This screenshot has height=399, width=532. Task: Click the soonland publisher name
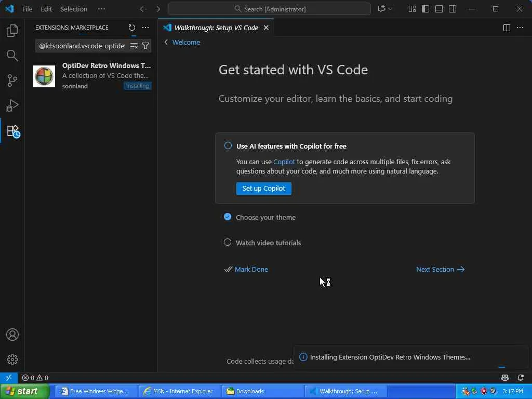coord(75,86)
